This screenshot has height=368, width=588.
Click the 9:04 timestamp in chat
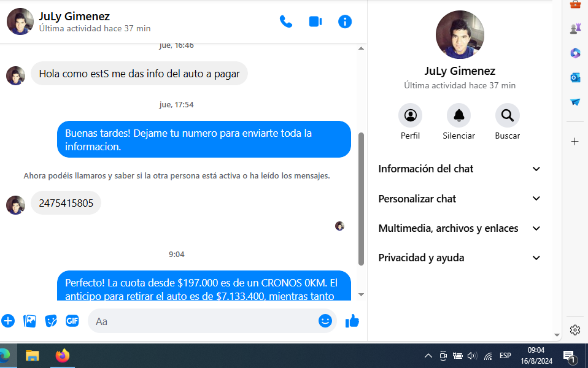176,255
